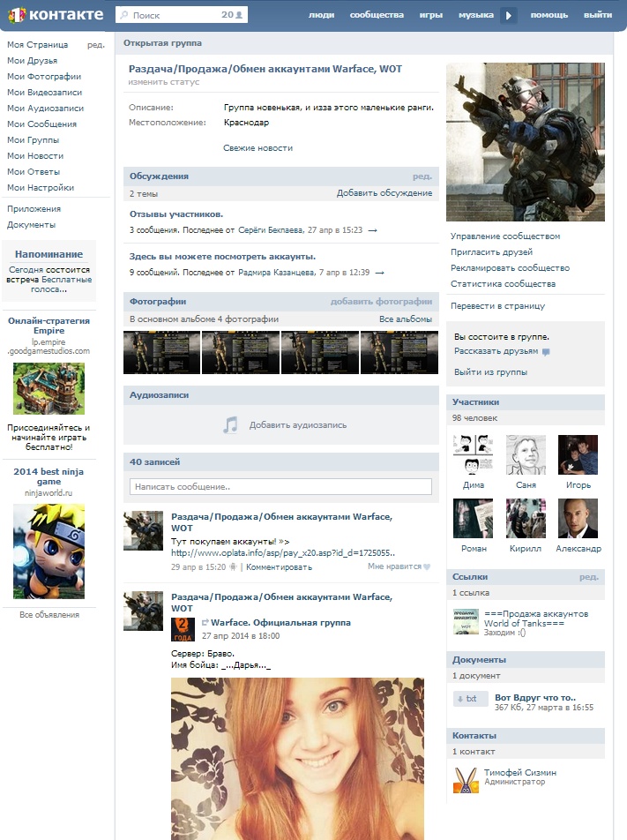Viewport: 627px width, 840px height.
Task: Open Мои Сообщения in sidebar
Action: 41,124
